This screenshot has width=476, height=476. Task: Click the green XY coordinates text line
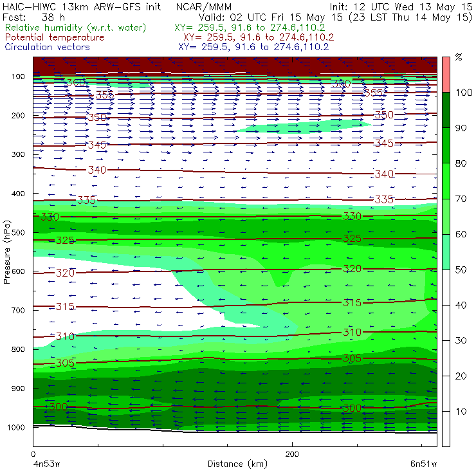(x=250, y=28)
